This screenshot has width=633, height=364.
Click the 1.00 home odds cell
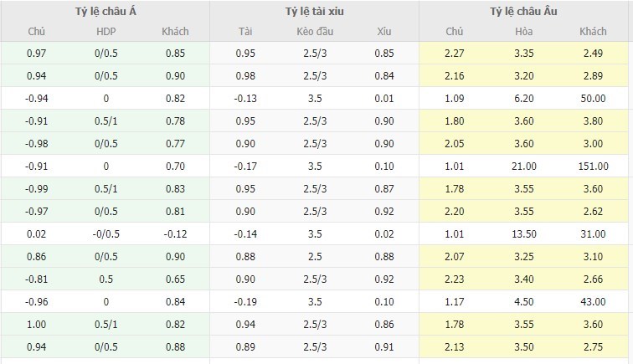36,325
